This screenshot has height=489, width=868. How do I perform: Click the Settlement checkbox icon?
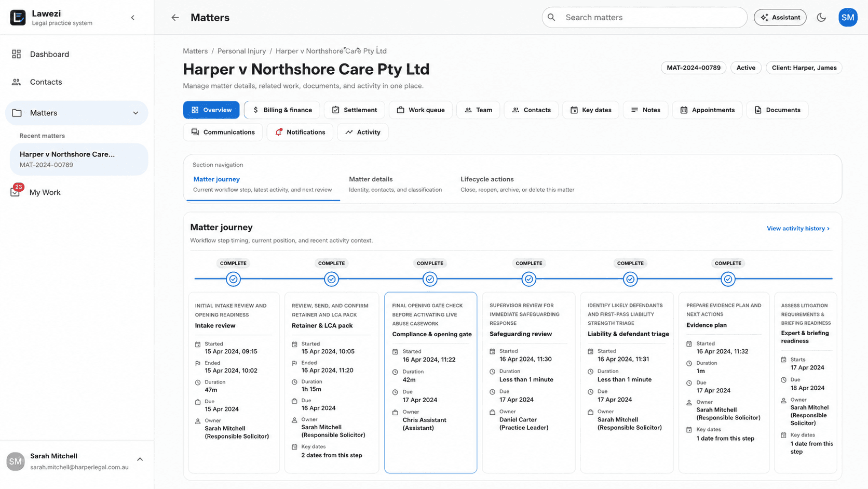335,110
